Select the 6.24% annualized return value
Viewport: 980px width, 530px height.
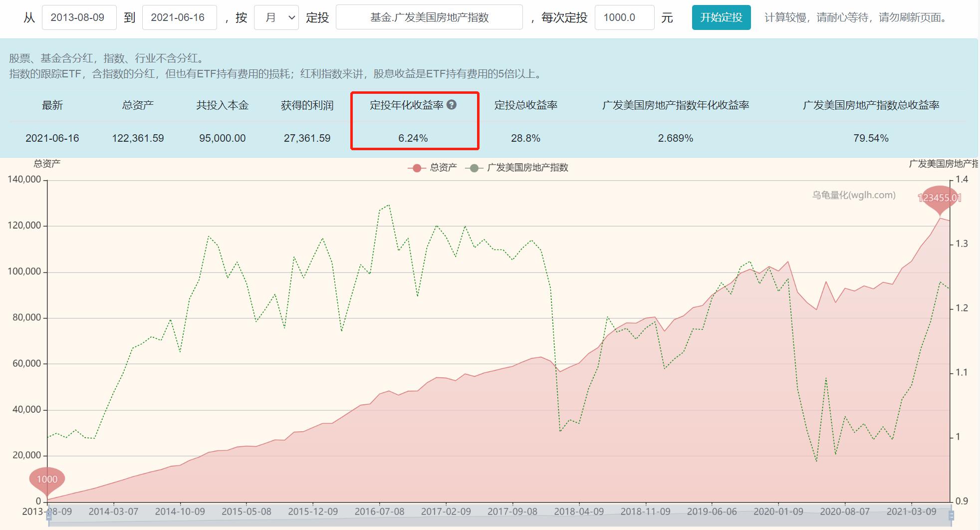(413, 138)
